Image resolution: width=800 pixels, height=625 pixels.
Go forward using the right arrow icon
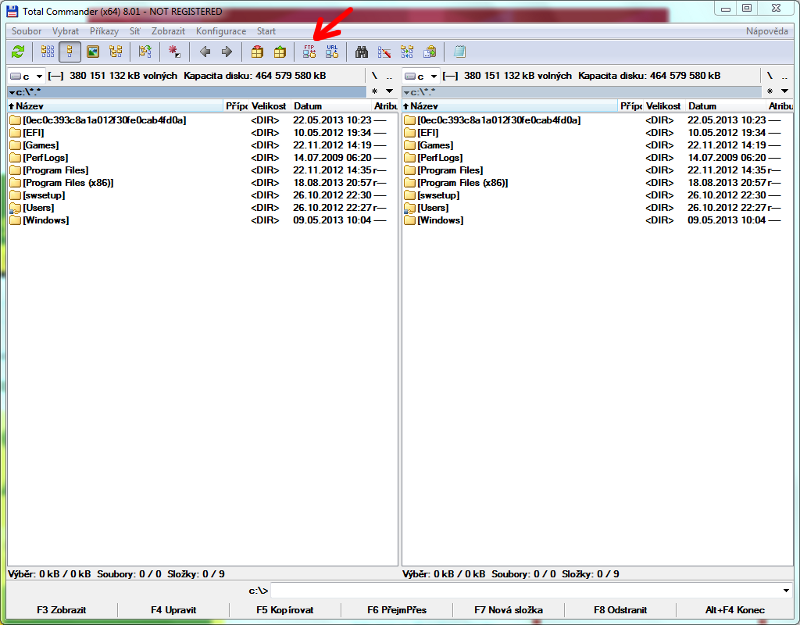(227, 52)
